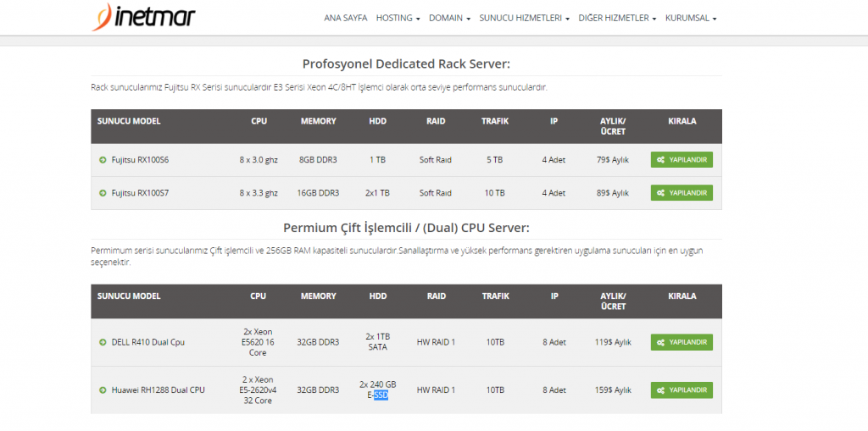868x431 pixels.
Task: Open the DIĞER HIZMETLER menu
Action: click(x=617, y=18)
